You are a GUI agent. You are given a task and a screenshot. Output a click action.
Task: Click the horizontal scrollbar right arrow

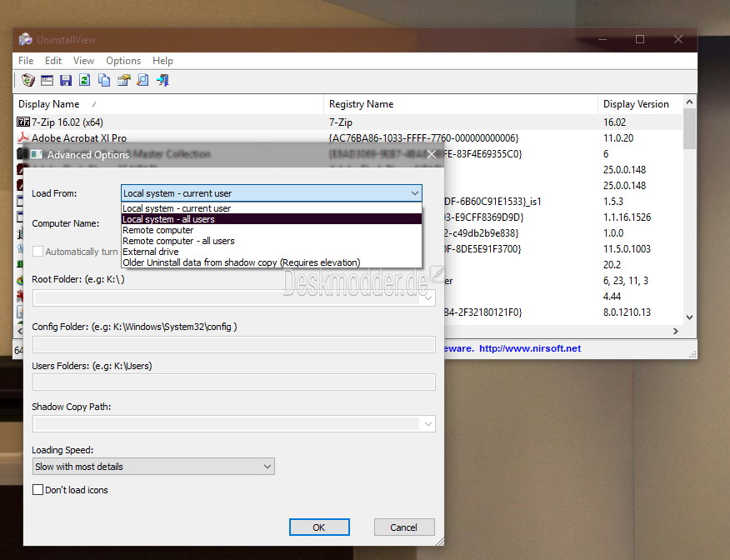pyautogui.click(x=676, y=331)
